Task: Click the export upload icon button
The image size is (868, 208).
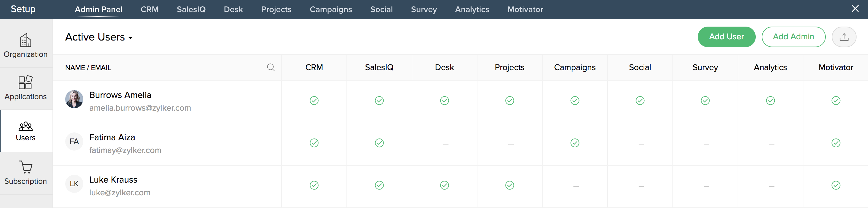Action: click(844, 37)
